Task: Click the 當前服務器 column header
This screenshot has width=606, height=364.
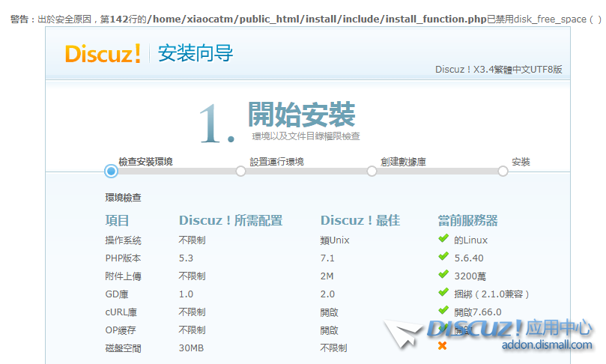Action: (467, 220)
